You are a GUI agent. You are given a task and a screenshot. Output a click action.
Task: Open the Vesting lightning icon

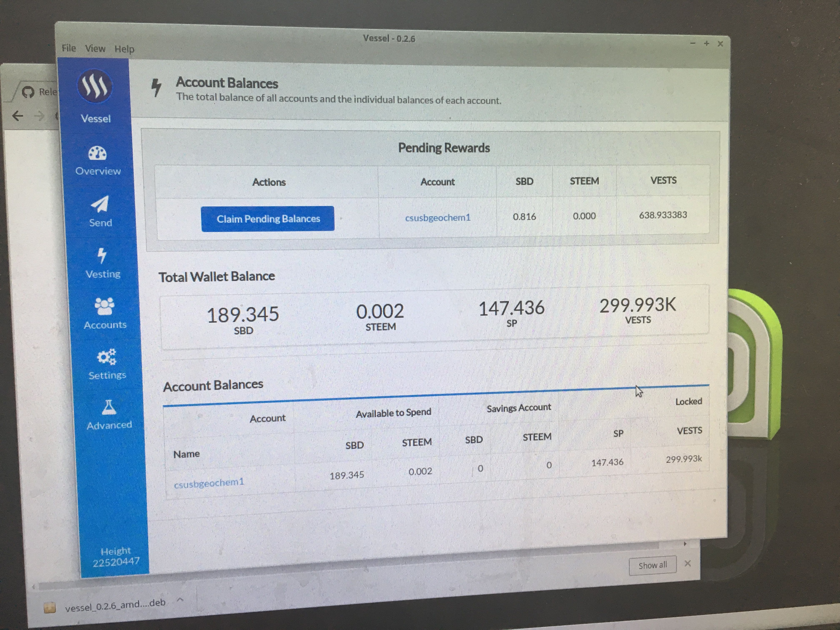point(102,256)
